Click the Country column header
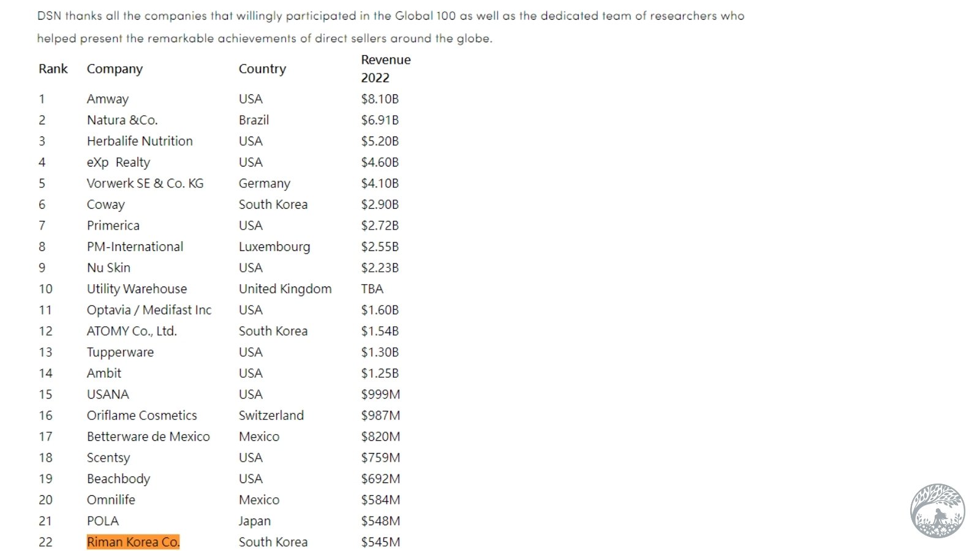Image resolution: width=980 pixels, height=551 pixels. (x=262, y=69)
